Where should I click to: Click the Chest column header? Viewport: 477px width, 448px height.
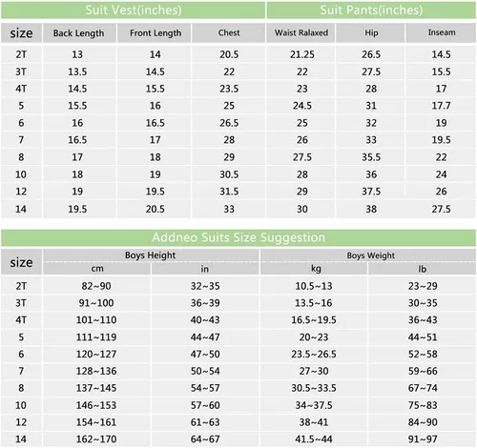coord(229,33)
